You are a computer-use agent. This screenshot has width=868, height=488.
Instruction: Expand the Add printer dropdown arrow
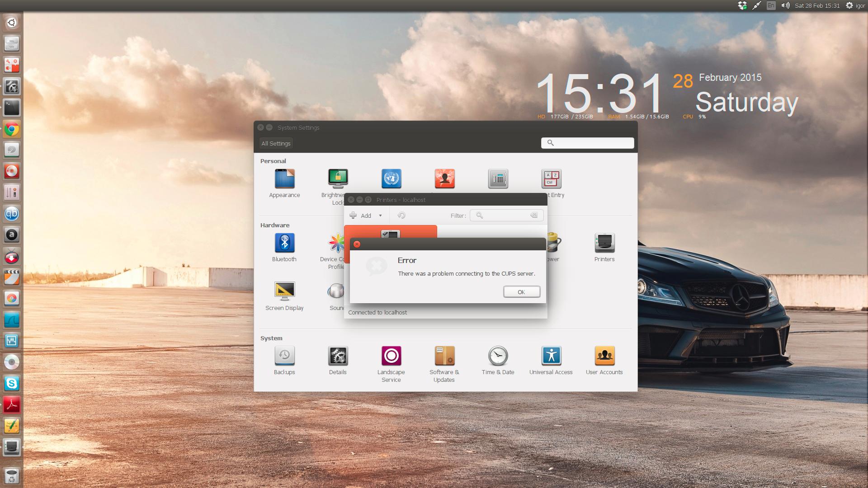380,216
